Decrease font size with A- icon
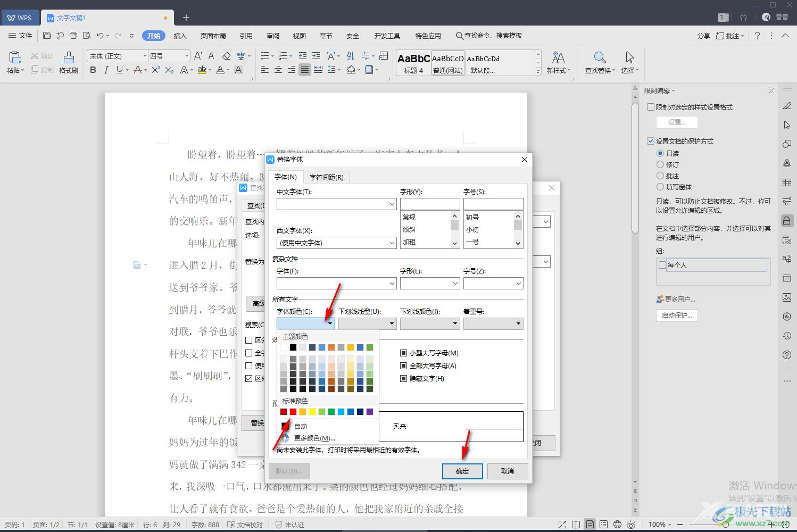The image size is (797, 532). point(212,56)
